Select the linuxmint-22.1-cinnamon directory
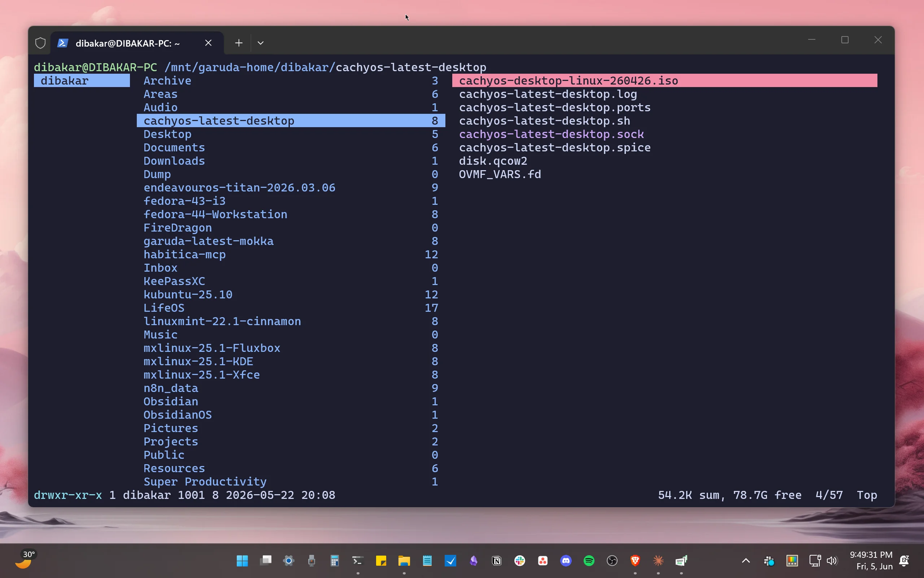The height and width of the screenshot is (578, 924). point(291,322)
